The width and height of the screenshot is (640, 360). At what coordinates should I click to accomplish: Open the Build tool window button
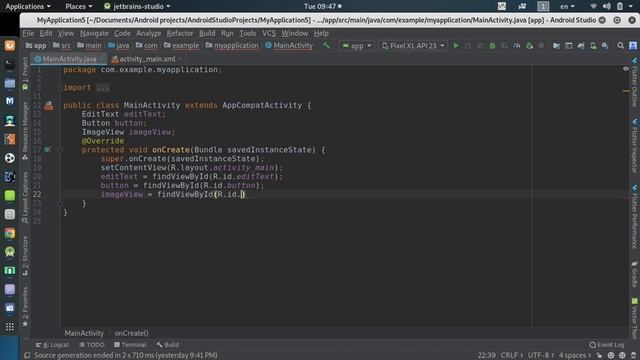[167, 345]
